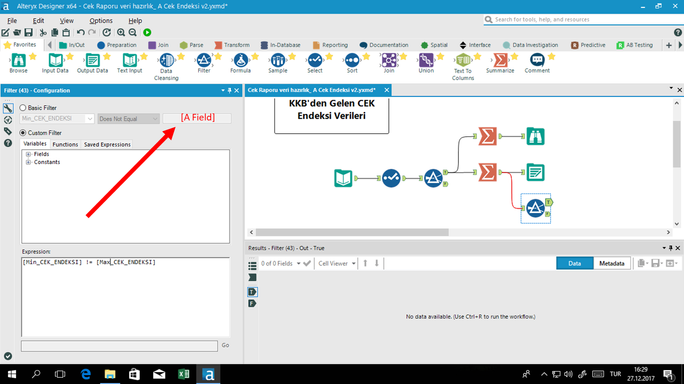Save workflow using the floppy disk icon
Screen dimensions: 684x384
coord(28,32)
